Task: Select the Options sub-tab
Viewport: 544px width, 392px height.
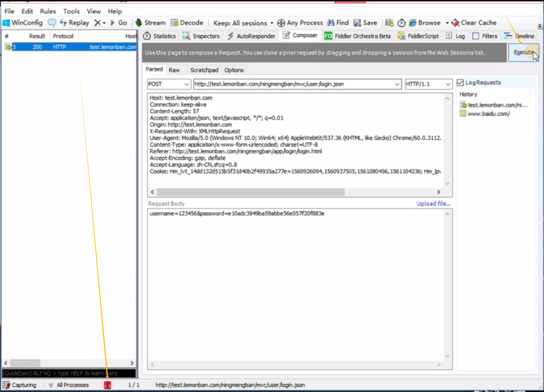Action: pos(234,70)
